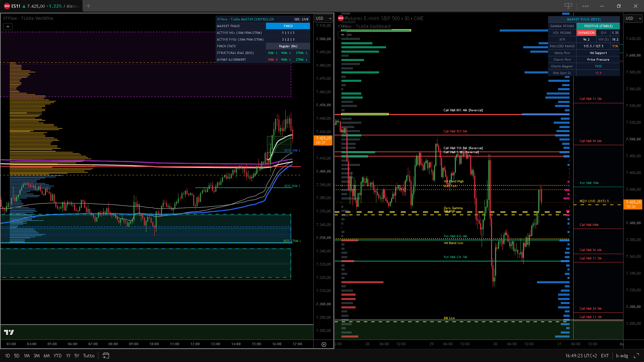Open USD currency dropdown on Dashboard chart
The width and height of the screenshot is (644, 362).
(633, 18)
